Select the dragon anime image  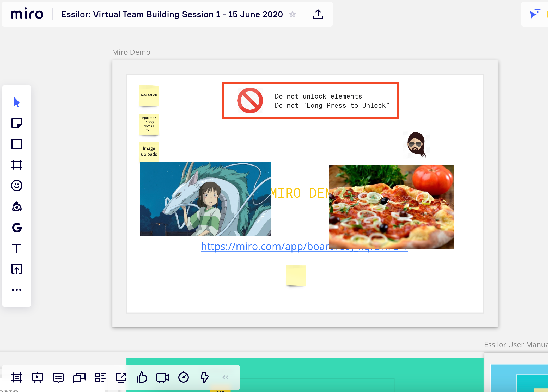pyautogui.click(x=205, y=199)
